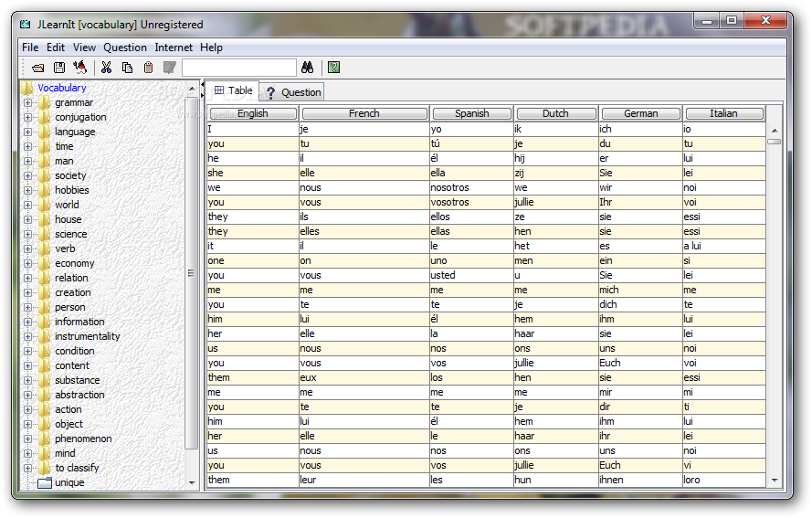
Task: Click the Spanish column header
Action: pyautogui.click(x=472, y=113)
